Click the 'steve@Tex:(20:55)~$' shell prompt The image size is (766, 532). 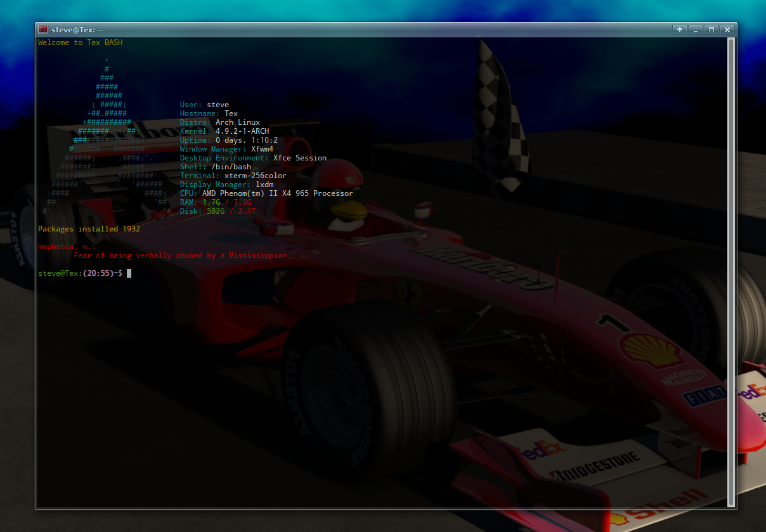(80, 273)
